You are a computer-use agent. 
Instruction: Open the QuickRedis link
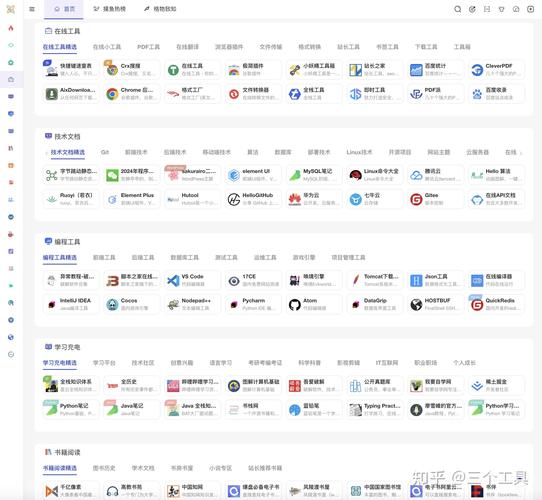(x=496, y=304)
